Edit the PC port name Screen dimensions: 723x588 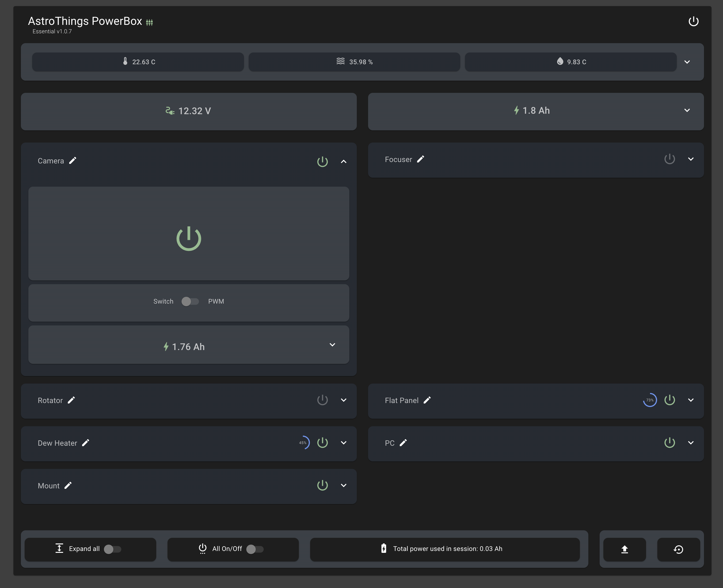[x=403, y=443]
